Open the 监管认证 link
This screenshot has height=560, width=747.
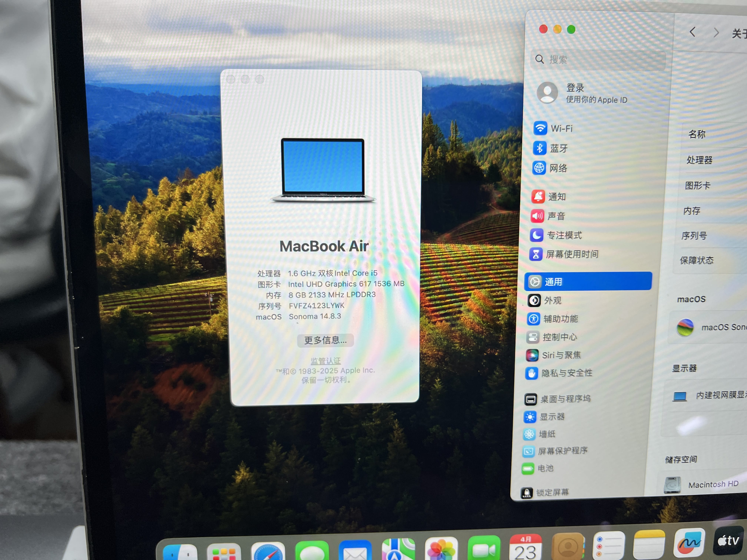[x=326, y=361]
